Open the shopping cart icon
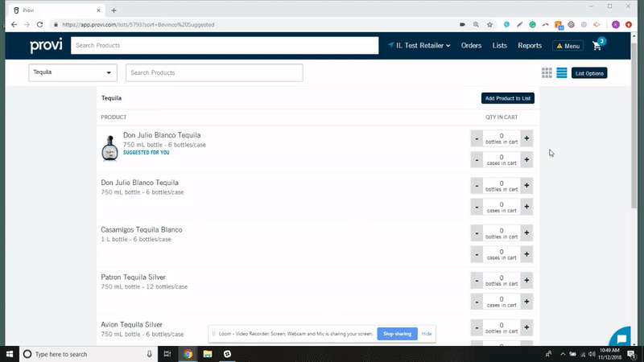Viewport: 644px width, 362px height. [597, 46]
